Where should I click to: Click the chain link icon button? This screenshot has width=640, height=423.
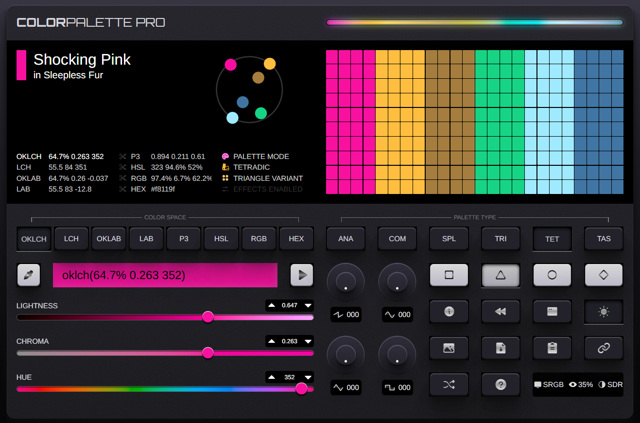tap(603, 348)
